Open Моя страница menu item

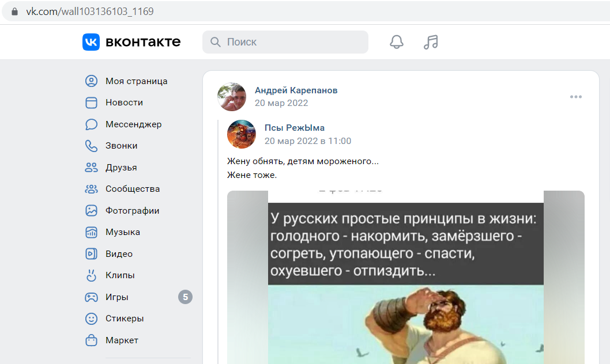[136, 81]
